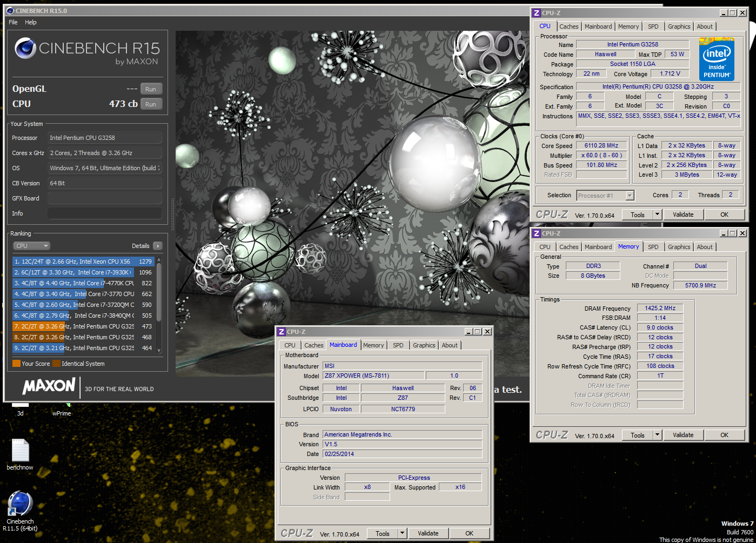Click Validate in Memory CPU-Z window
This screenshot has height=543, width=756.
[683, 435]
